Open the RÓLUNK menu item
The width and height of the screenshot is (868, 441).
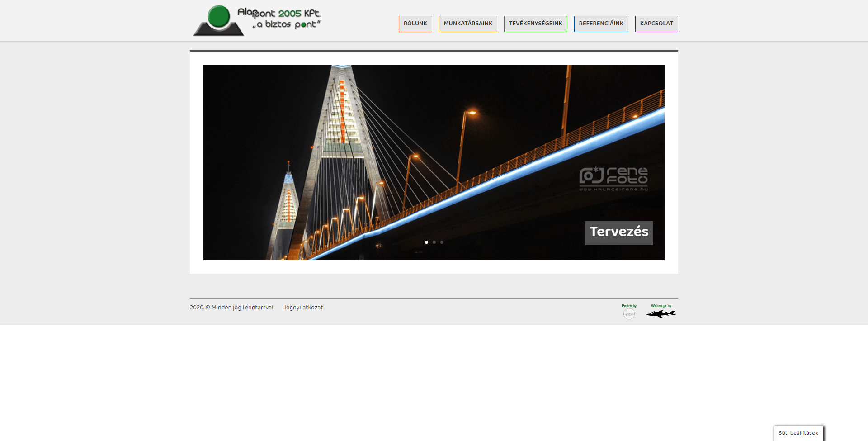415,24
